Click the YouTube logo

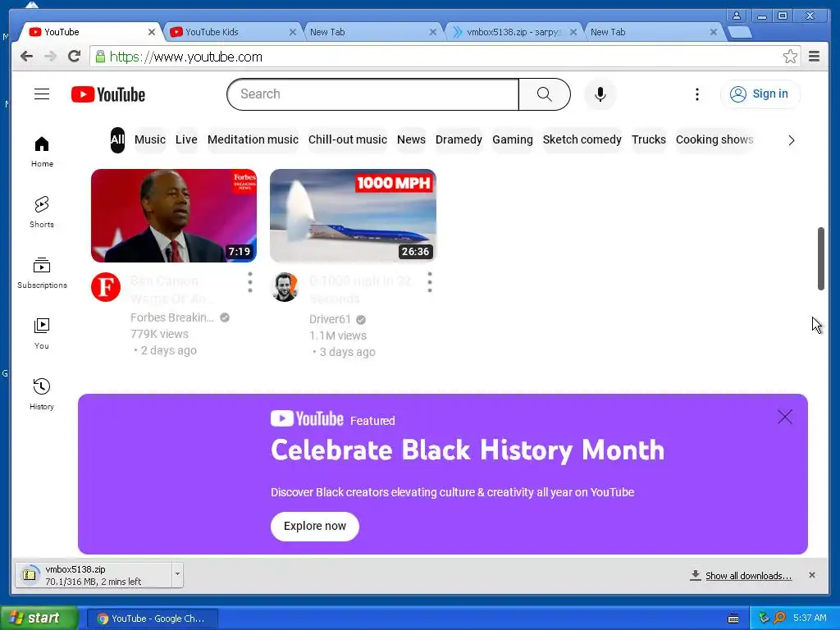pos(108,94)
